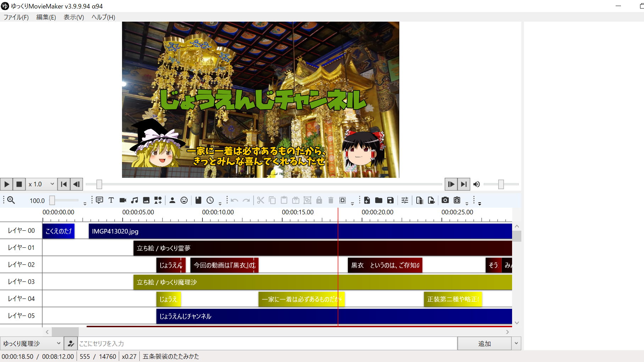Open the ゆっくり魔理沙 character dropdown
Screen dimensions: 644x362
(32, 344)
